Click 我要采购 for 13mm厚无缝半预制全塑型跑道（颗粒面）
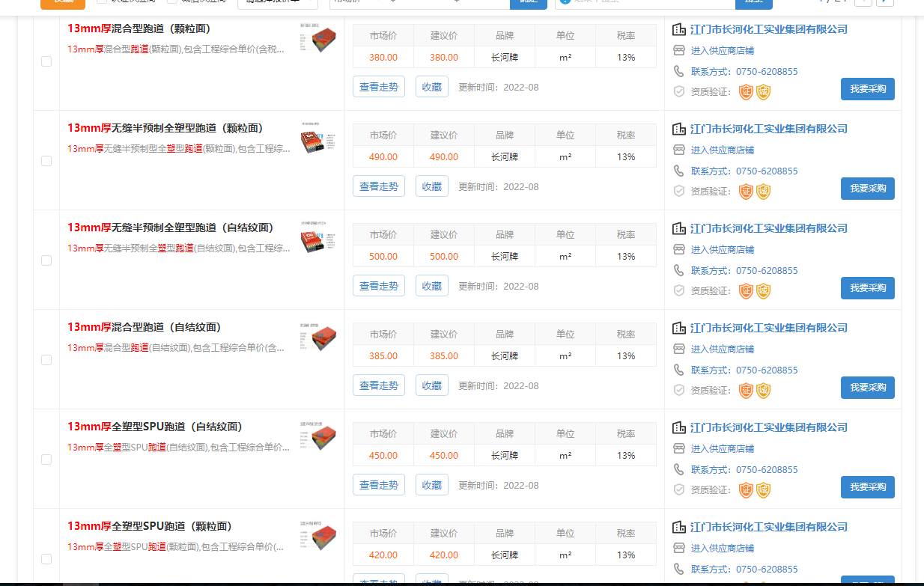This screenshot has width=924, height=586. click(x=868, y=189)
